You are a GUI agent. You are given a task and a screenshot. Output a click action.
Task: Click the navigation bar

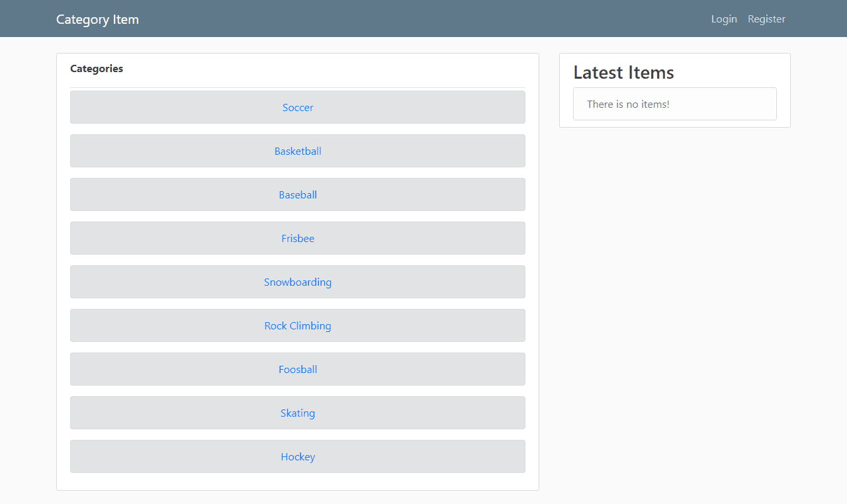click(x=423, y=19)
